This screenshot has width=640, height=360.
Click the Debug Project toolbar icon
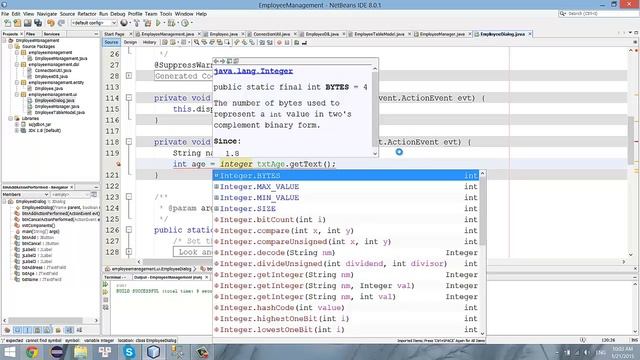point(172,23)
